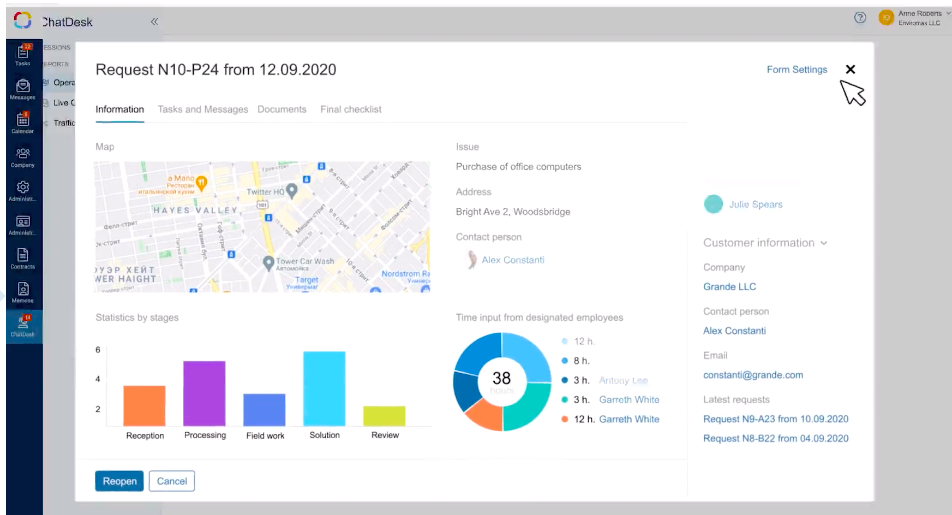952x515 pixels.
Task: Click the teal segment of donut chart
Action: coord(527,408)
